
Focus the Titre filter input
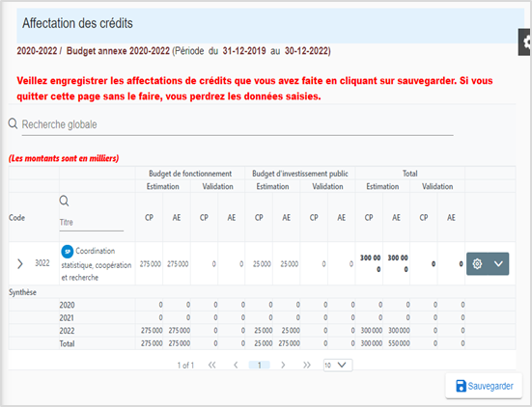pos(92,223)
